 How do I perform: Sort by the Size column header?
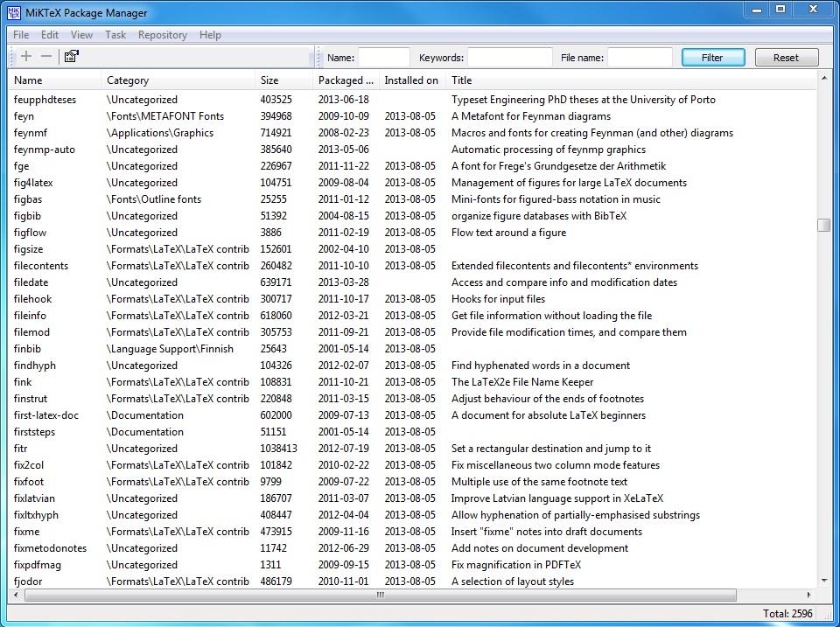click(283, 80)
